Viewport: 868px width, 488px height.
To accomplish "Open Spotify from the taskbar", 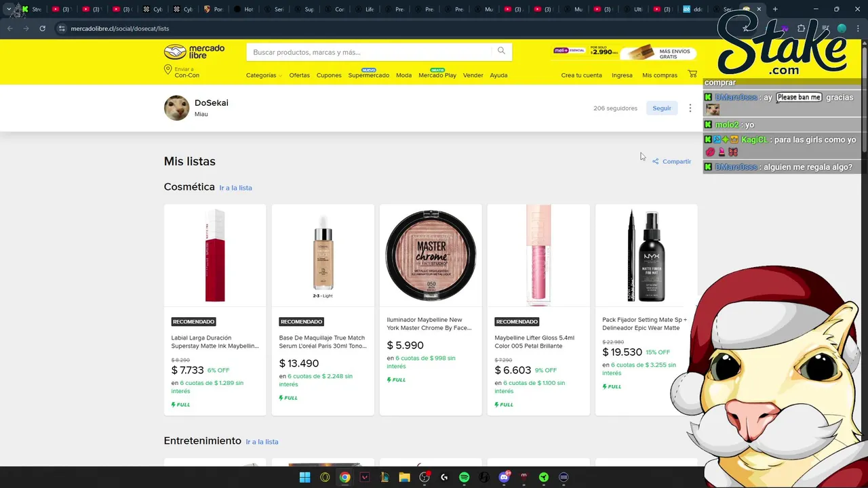I will click(464, 477).
